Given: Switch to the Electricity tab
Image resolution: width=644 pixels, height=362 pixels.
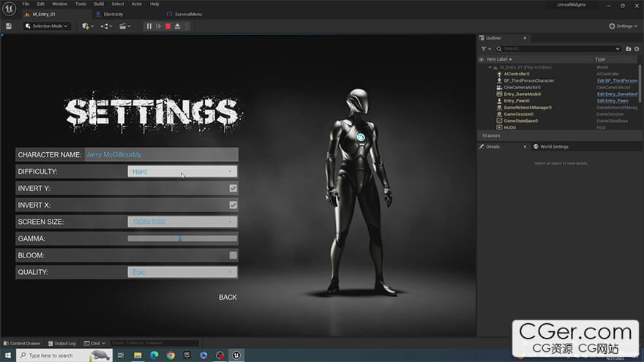Looking at the screenshot, I should tap(113, 14).
